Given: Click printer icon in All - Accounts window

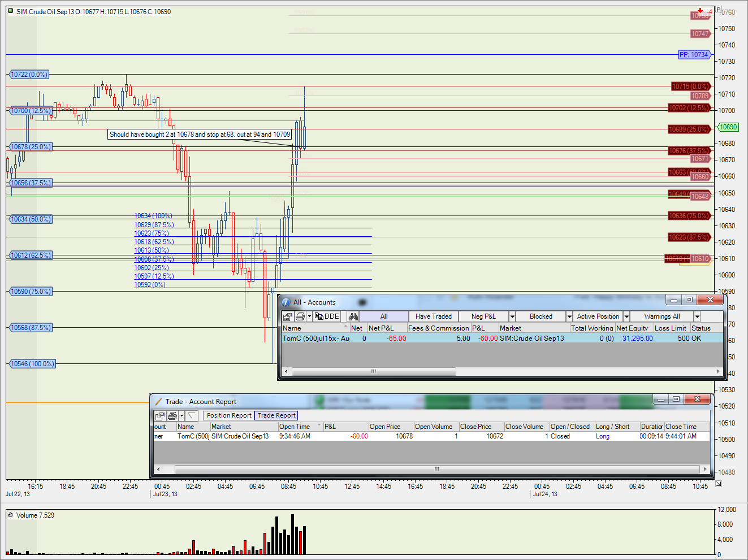Looking at the screenshot, I should click(300, 316).
